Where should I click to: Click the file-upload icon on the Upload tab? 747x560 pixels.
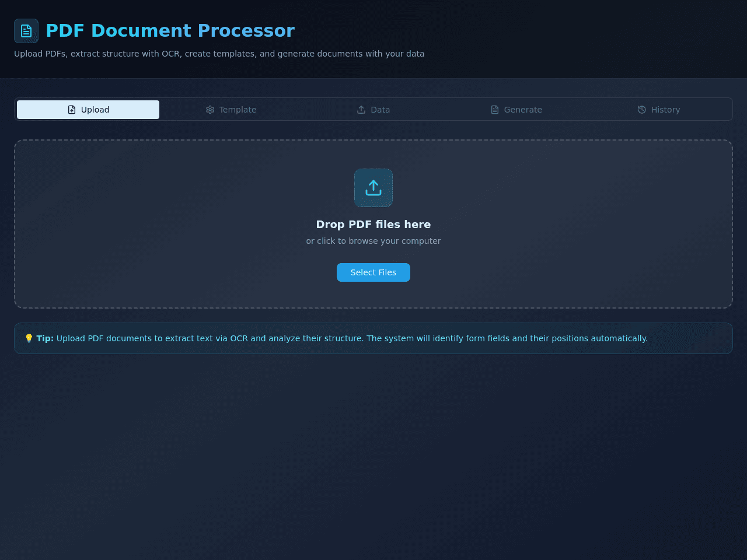point(72,110)
